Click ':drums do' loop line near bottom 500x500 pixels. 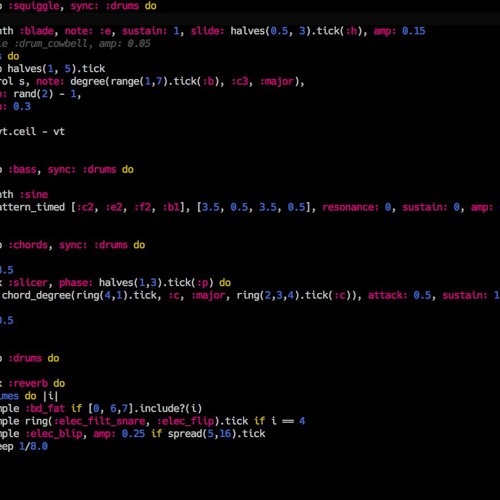34,358
